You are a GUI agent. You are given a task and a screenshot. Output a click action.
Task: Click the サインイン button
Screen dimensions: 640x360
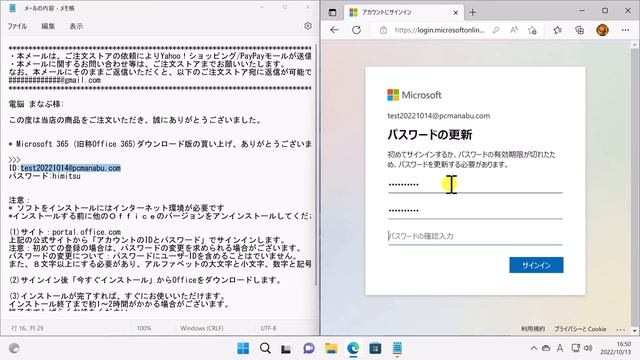[536, 265]
